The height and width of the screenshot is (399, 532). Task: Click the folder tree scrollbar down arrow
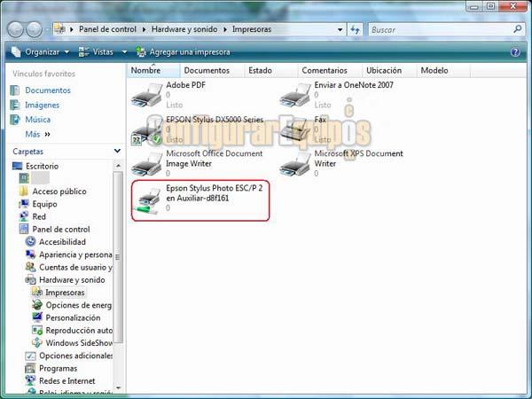(x=118, y=387)
